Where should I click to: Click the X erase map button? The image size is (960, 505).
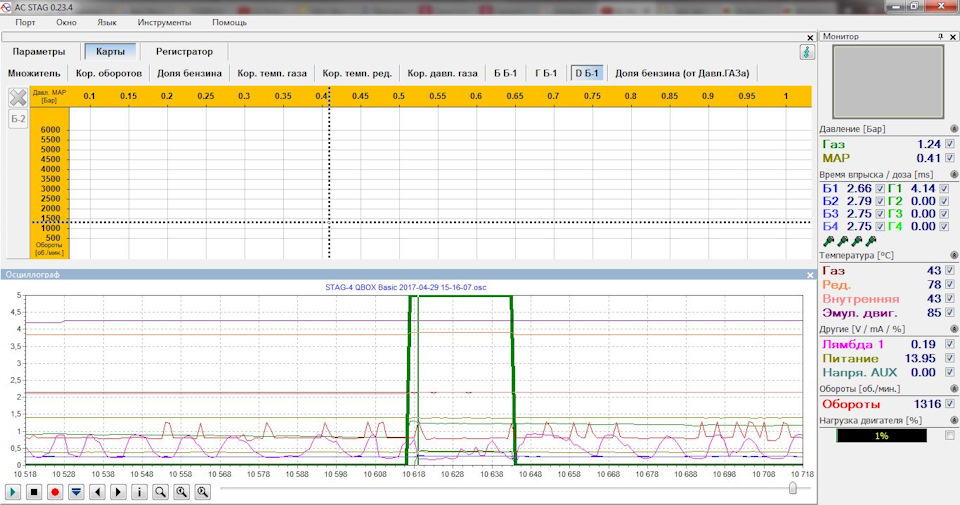pos(18,97)
